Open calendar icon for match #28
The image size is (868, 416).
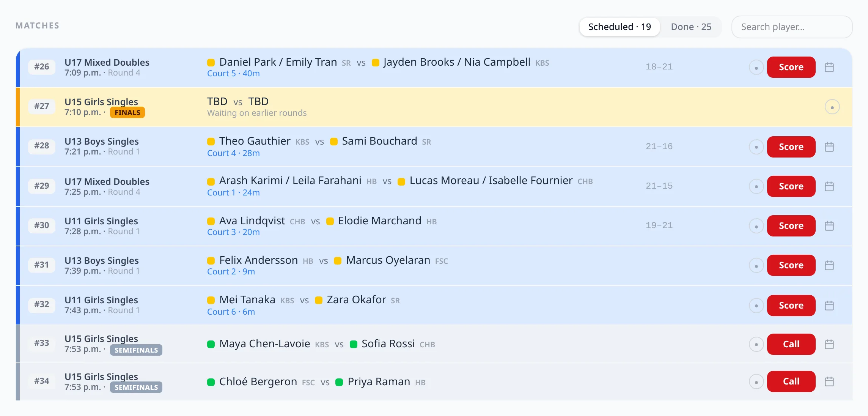[x=829, y=147]
